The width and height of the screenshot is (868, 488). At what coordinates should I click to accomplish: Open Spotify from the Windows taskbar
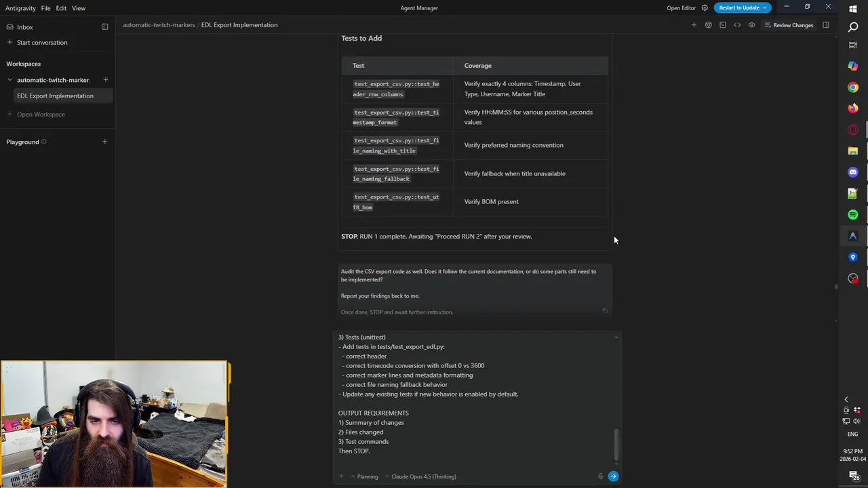pos(853,215)
